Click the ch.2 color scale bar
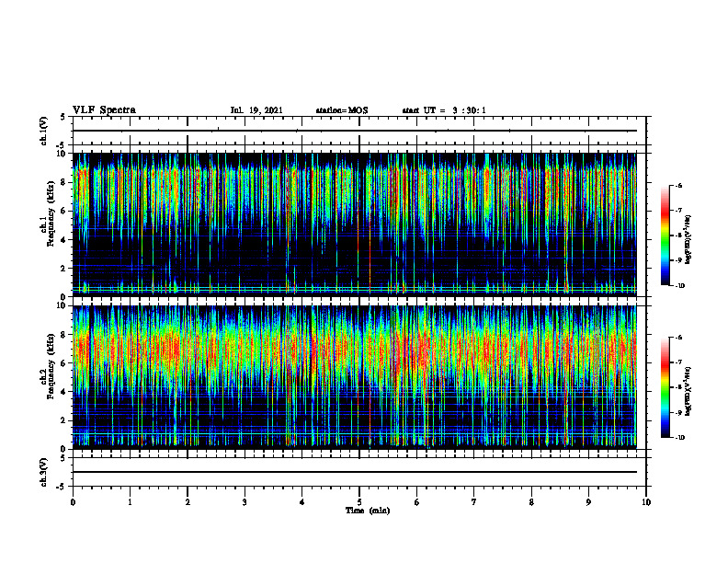The image size is (728, 563). (665, 387)
